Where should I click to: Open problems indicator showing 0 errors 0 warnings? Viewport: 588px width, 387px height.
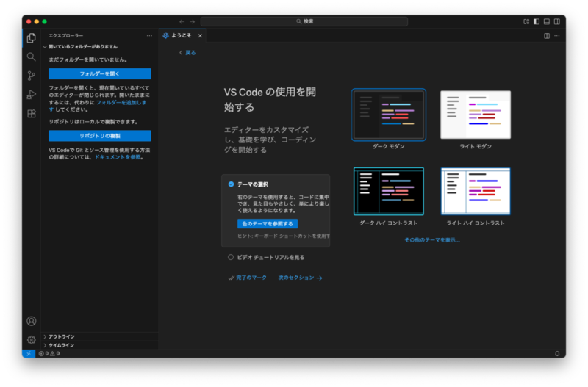point(49,354)
